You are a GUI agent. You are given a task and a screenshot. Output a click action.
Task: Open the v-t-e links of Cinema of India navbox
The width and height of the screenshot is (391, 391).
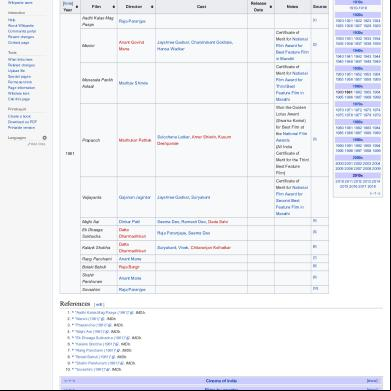click(69, 381)
